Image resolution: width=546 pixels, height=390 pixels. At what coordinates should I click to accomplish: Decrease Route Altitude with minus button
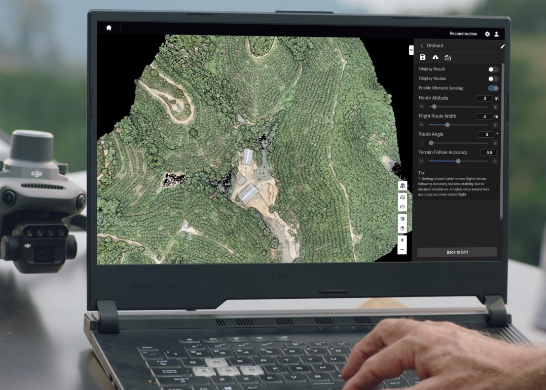[421, 107]
